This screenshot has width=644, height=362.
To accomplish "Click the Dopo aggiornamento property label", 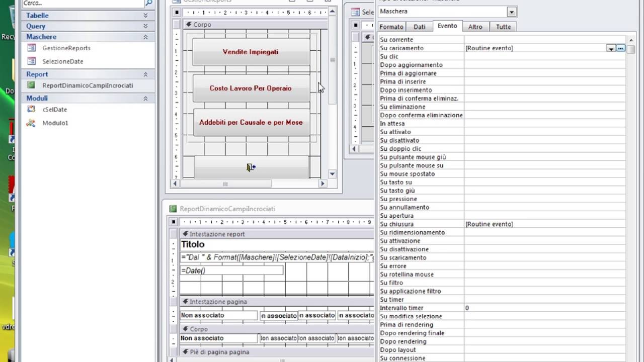I will pos(412,65).
